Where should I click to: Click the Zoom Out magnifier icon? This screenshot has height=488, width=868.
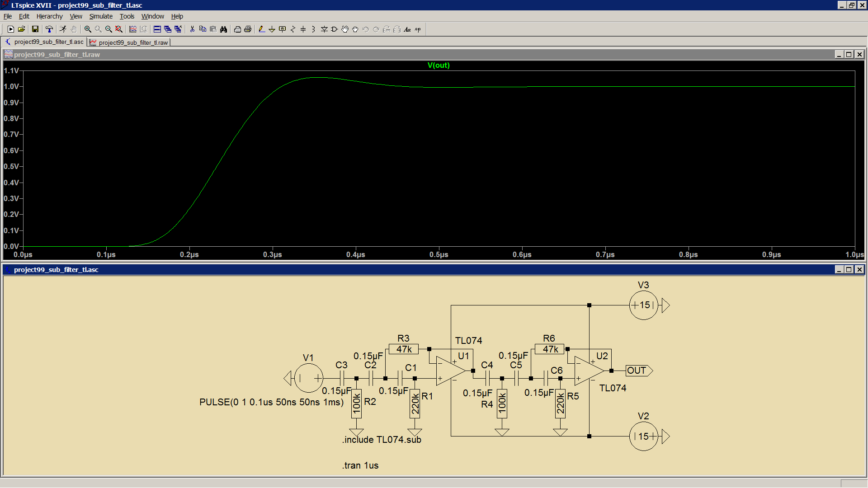[x=108, y=29]
